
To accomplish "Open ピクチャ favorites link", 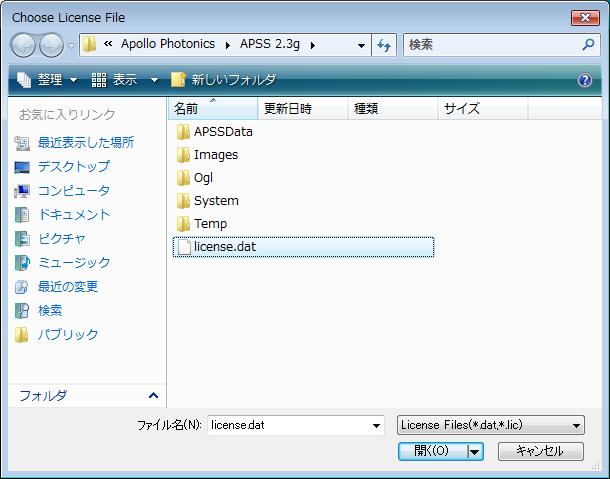I will (61, 239).
